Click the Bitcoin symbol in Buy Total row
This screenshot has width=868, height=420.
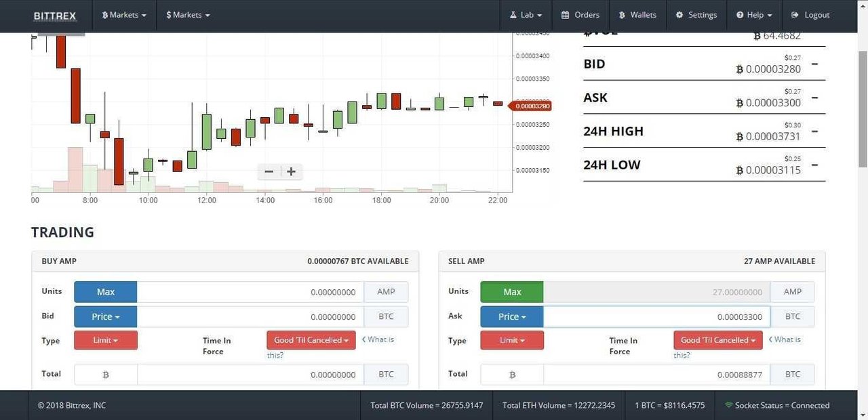105,375
